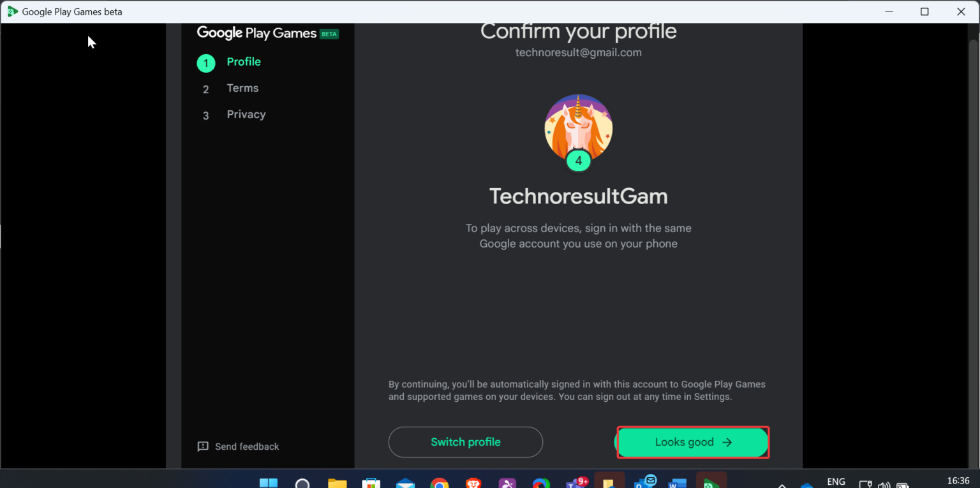
Task: Select the Profile step in the sidebar
Action: pos(244,61)
